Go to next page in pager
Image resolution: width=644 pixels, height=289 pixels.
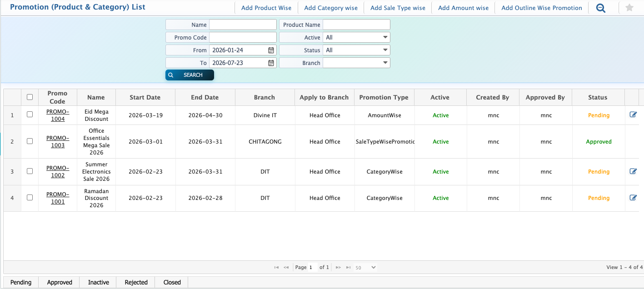point(338,268)
